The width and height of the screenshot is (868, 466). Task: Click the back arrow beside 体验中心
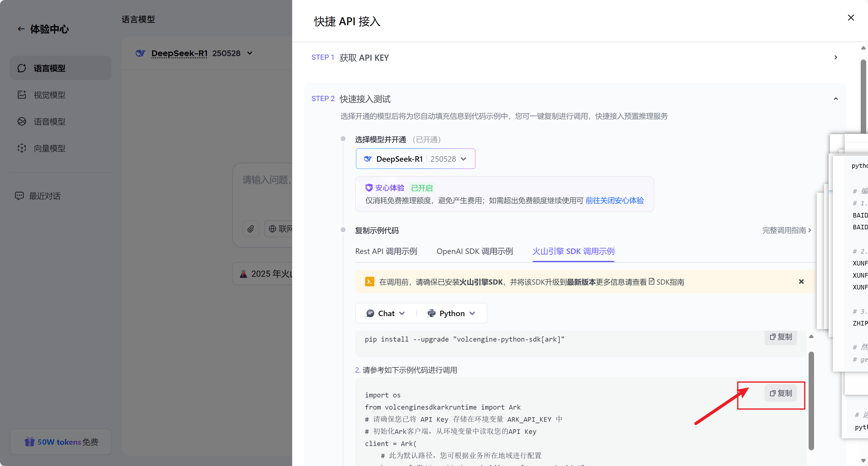(x=21, y=29)
